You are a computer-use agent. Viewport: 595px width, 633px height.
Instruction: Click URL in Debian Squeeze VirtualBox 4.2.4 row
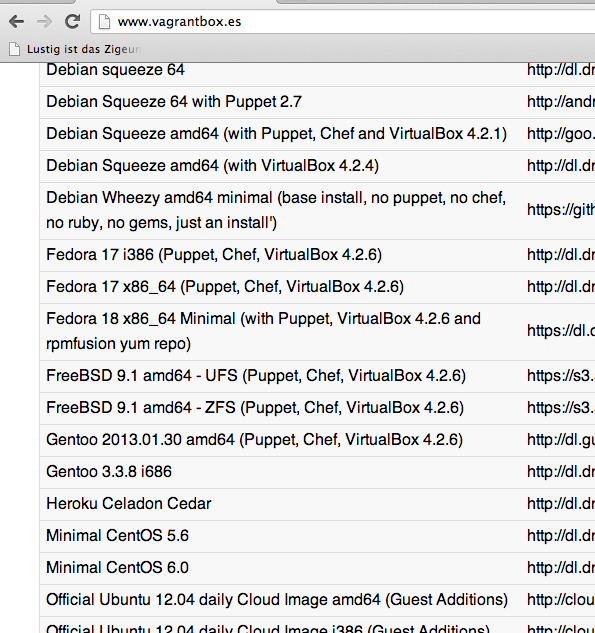(x=561, y=166)
